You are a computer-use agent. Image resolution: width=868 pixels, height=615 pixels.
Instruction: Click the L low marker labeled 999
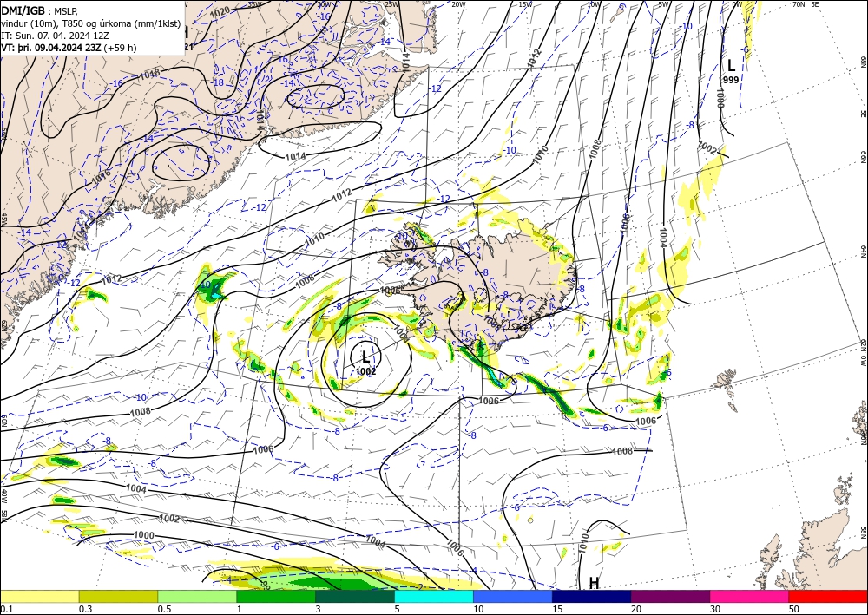pyautogui.click(x=731, y=66)
